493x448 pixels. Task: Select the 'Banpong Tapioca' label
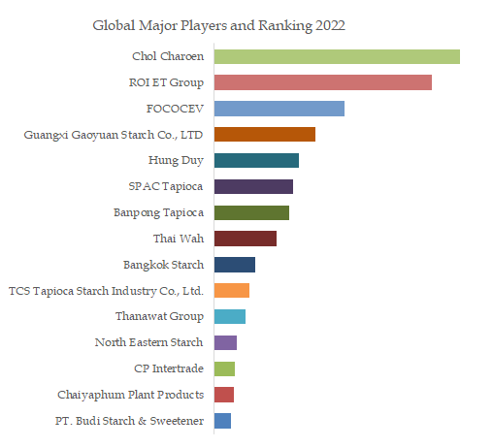click(x=158, y=213)
